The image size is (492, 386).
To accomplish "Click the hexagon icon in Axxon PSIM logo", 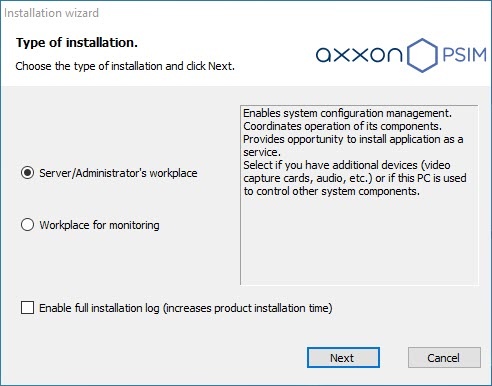I will [422, 55].
